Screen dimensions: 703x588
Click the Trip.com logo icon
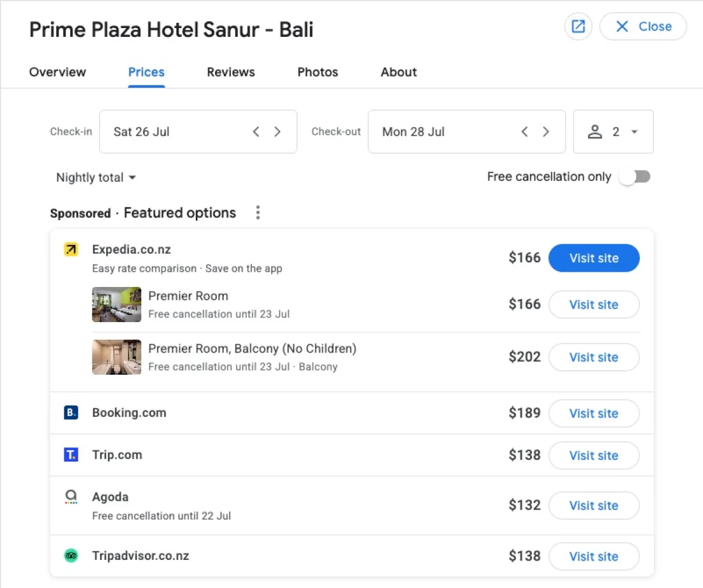(70, 454)
